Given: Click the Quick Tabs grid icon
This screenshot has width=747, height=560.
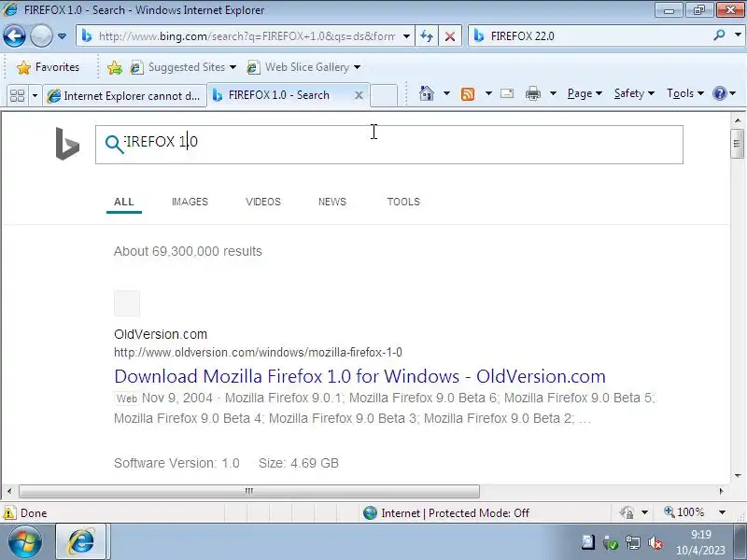Looking at the screenshot, I should (x=17, y=96).
